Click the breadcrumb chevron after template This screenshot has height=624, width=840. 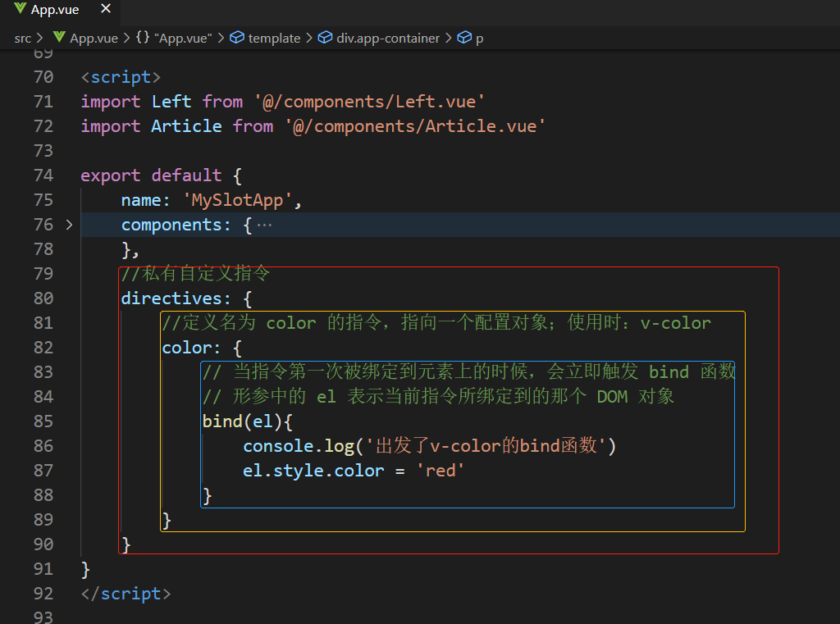pos(309,38)
